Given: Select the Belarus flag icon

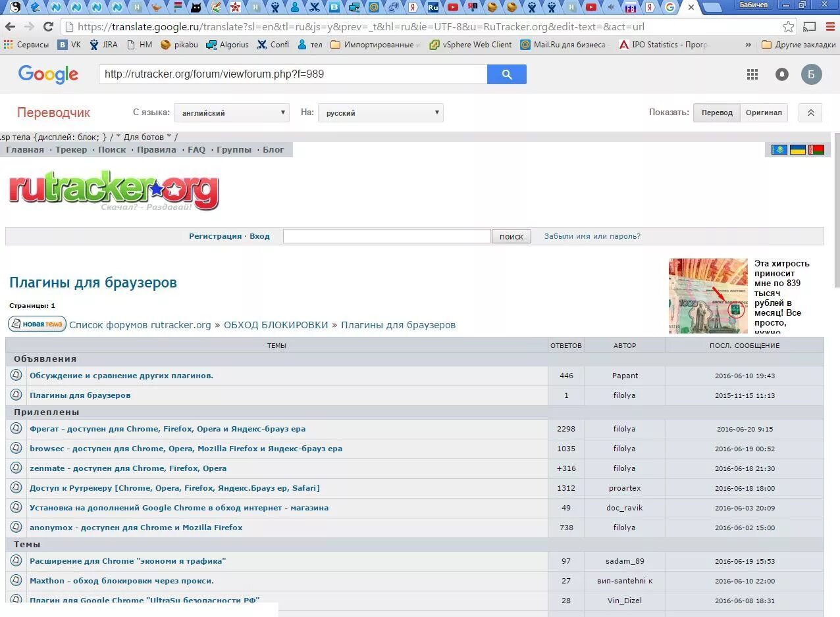Looking at the screenshot, I should point(816,150).
